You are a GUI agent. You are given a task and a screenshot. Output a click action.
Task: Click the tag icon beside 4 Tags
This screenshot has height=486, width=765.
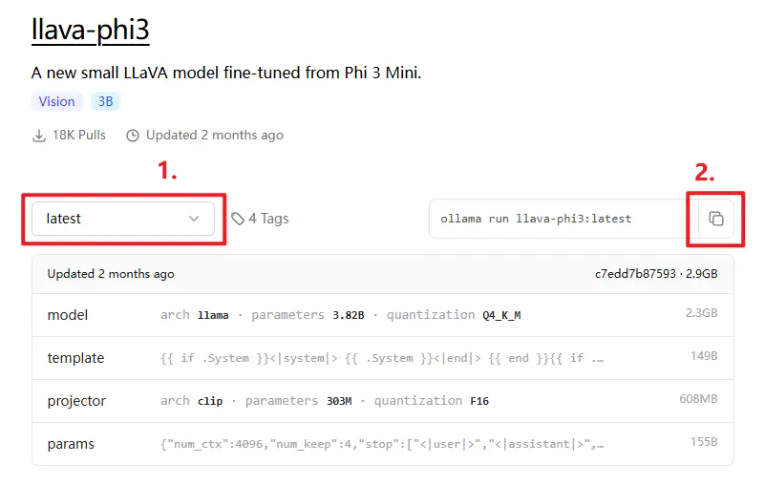[x=238, y=219]
